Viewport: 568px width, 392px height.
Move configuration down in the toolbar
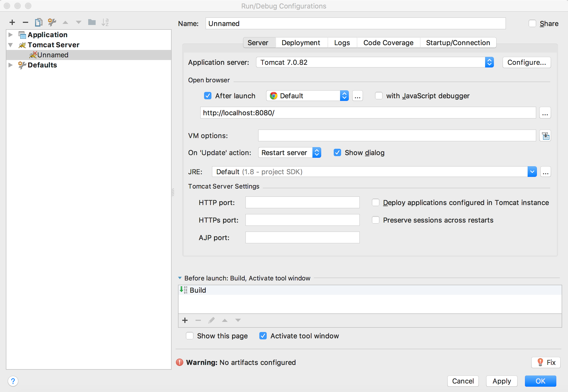coord(79,23)
